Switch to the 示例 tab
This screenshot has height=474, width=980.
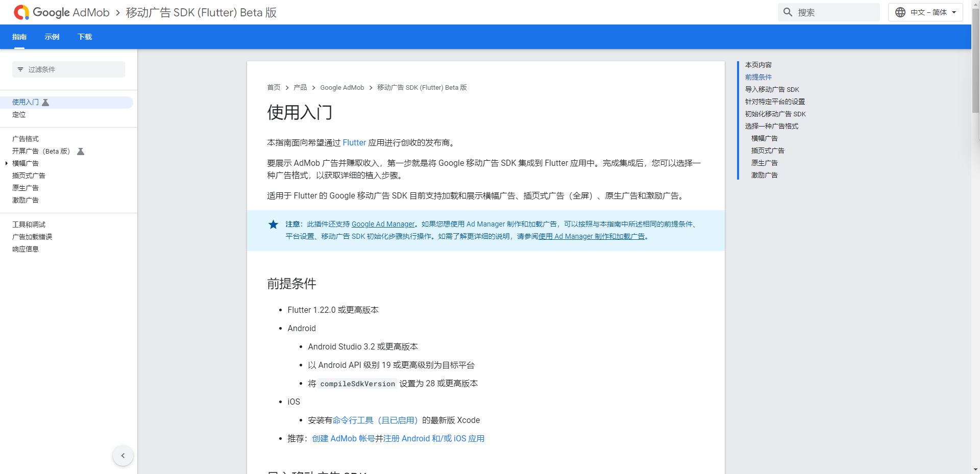[52, 37]
